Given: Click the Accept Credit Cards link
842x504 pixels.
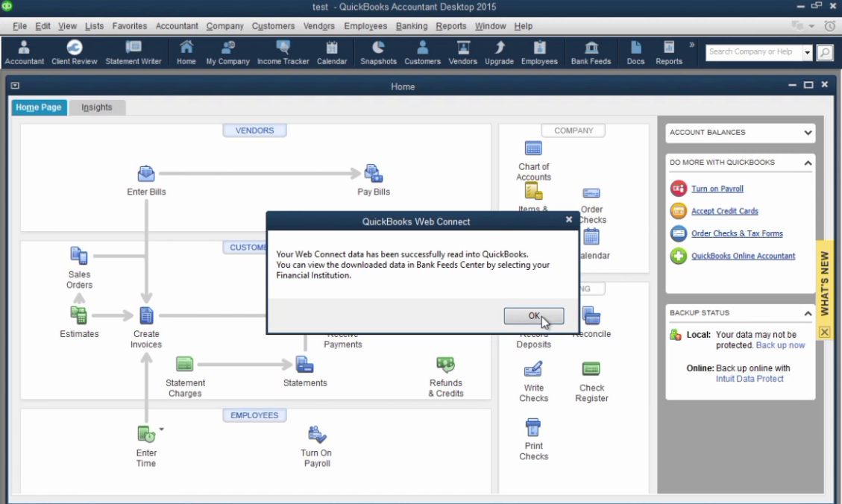Looking at the screenshot, I should click(x=724, y=211).
